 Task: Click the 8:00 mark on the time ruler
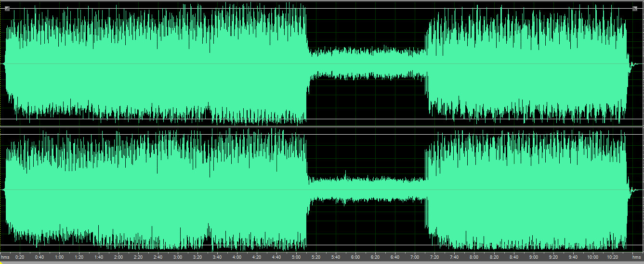pyautogui.click(x=474, y=257)
